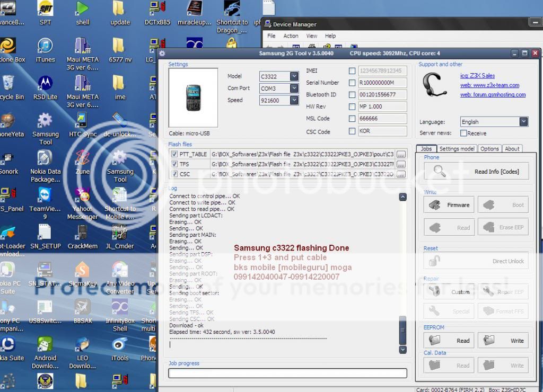543x392 pixels.
Task: Expand the Speed 921600 dropdown
Action: pos(294,100)
